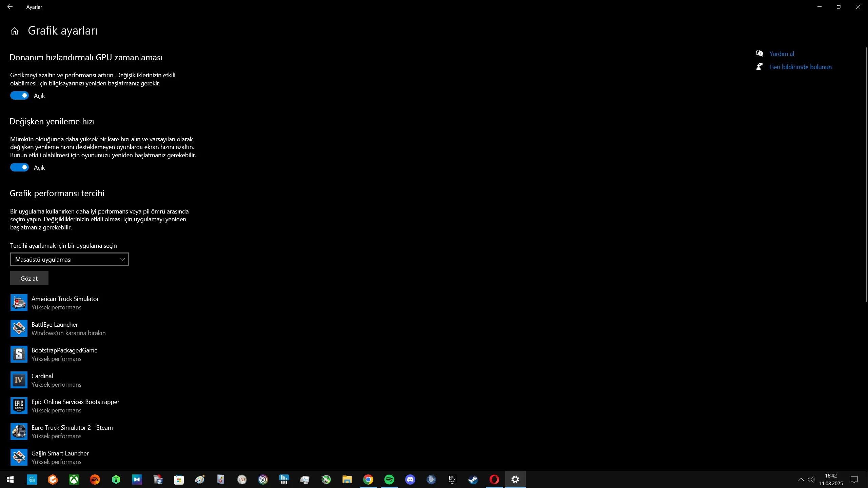
Task: Open Discord from the taskbar
Action: pos(410,480)
